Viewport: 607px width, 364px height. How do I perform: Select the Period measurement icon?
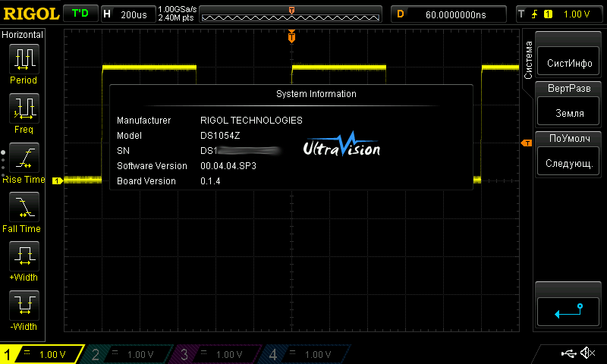tap(24, 59)
